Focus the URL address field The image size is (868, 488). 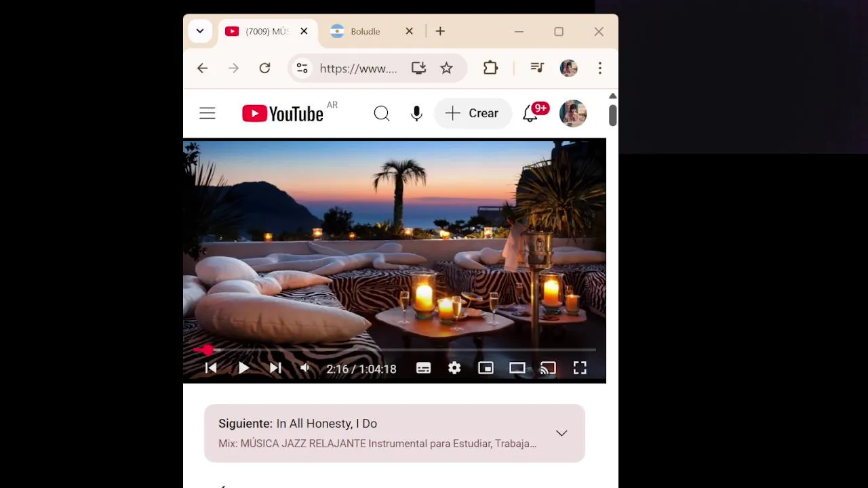click(359, 68)
